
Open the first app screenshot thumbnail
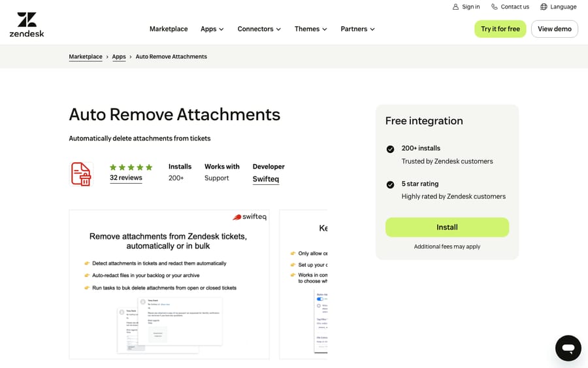[169, 284]
